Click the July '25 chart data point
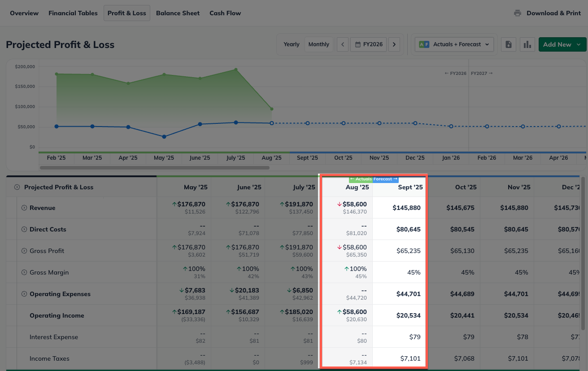Viewport: 588px width, 371px height. tap(236, 70)
